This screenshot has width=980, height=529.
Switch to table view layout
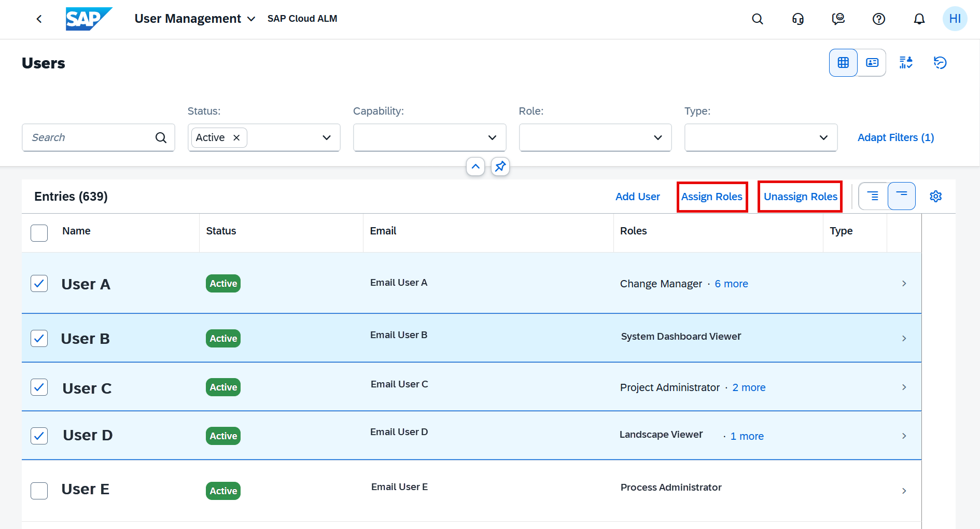tap(843, 63)
